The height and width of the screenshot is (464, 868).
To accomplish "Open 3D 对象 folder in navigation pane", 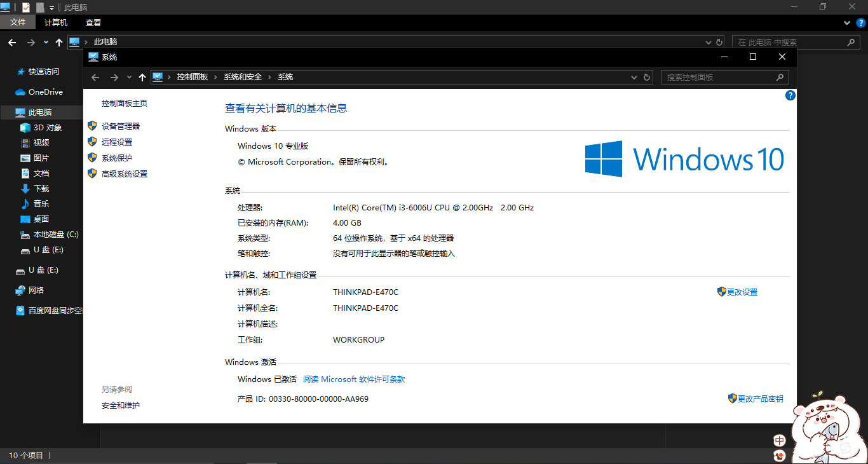I will (x=41, y=128).
